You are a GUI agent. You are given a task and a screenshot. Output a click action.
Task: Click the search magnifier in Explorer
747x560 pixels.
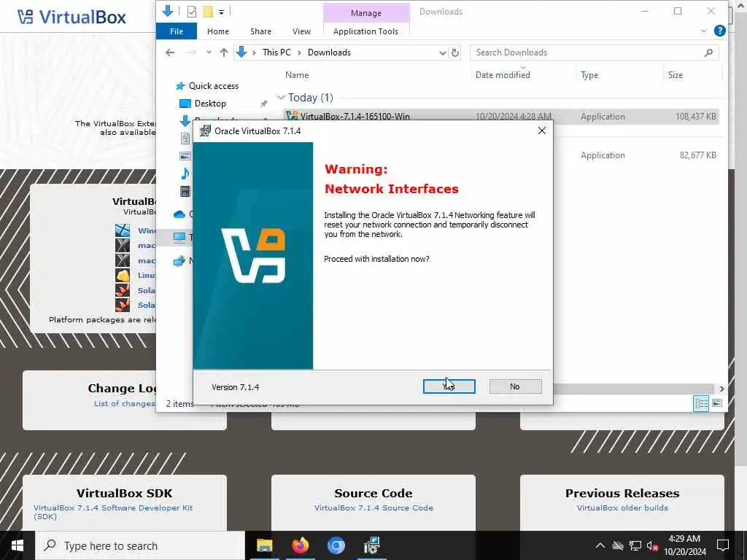(x=708, y=52)
